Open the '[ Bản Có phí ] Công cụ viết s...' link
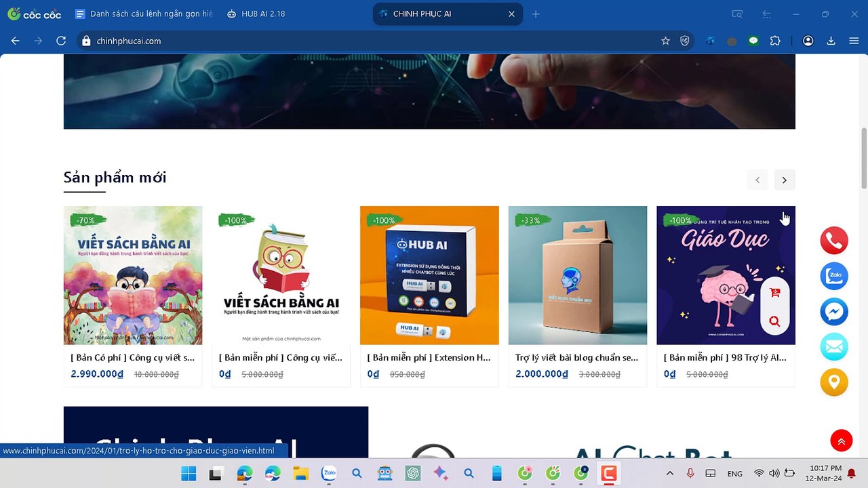Image resolution: width=868 pixels, height=488 pixels. [133, 357]
